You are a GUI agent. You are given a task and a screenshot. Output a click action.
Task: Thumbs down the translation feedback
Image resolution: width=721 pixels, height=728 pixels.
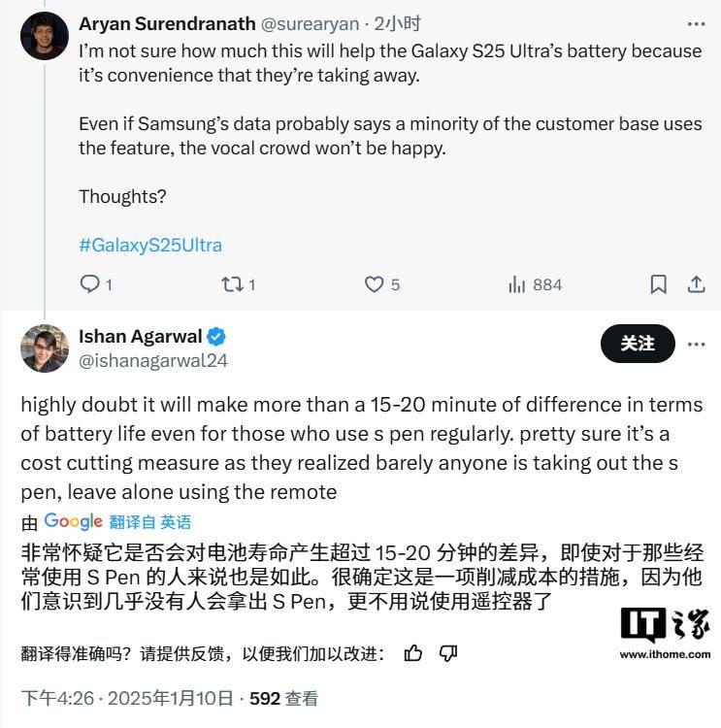[448, 653]
